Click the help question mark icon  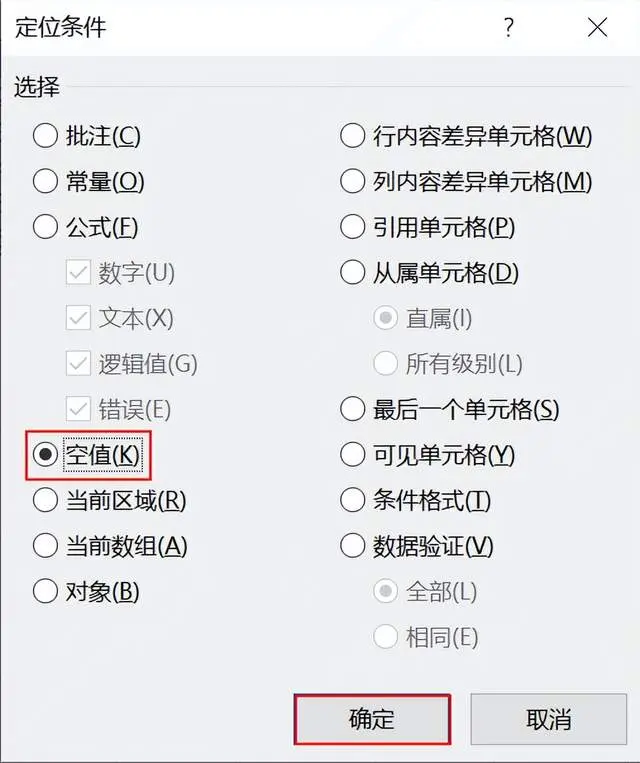pyautogui.click(x=509, y=27)
